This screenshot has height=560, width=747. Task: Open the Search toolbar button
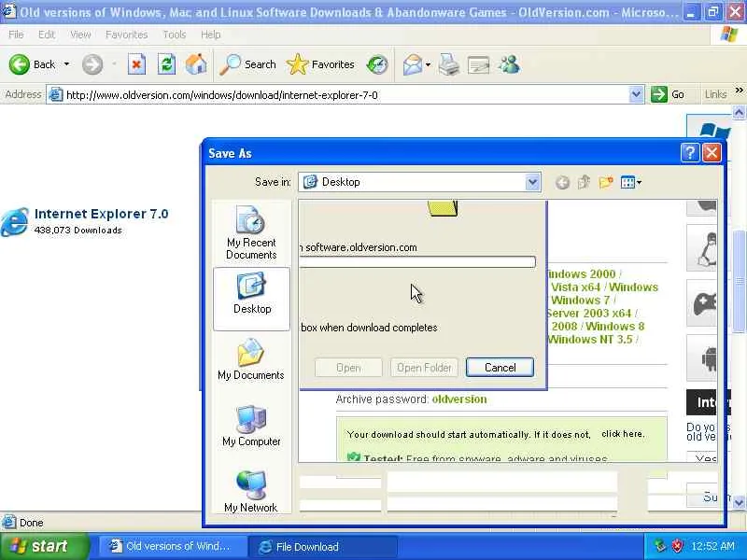[247, 64]
